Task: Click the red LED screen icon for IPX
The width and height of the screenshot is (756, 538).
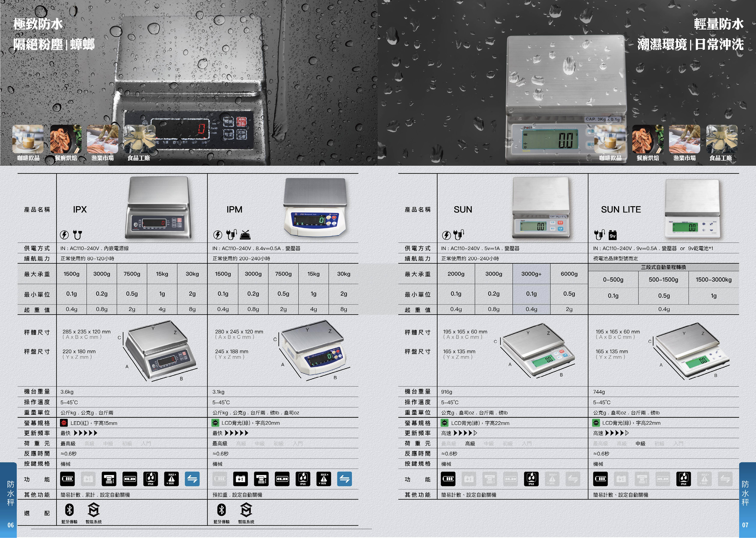Action: tap(64, 423)
